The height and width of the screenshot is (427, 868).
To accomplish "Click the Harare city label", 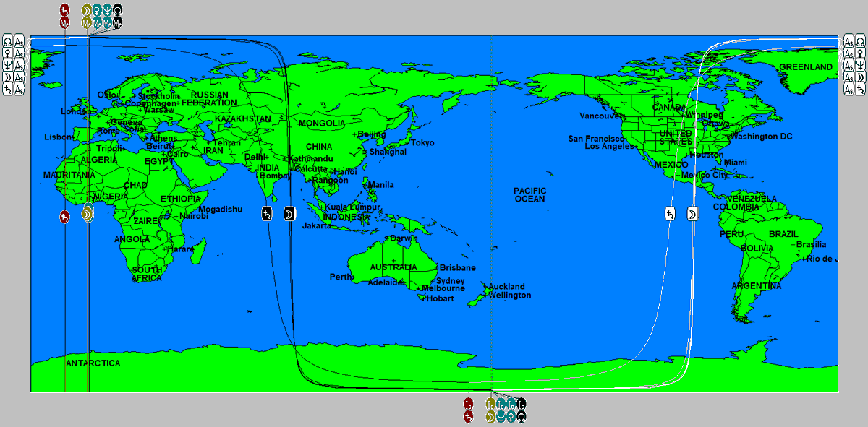I will coord(181,249).
